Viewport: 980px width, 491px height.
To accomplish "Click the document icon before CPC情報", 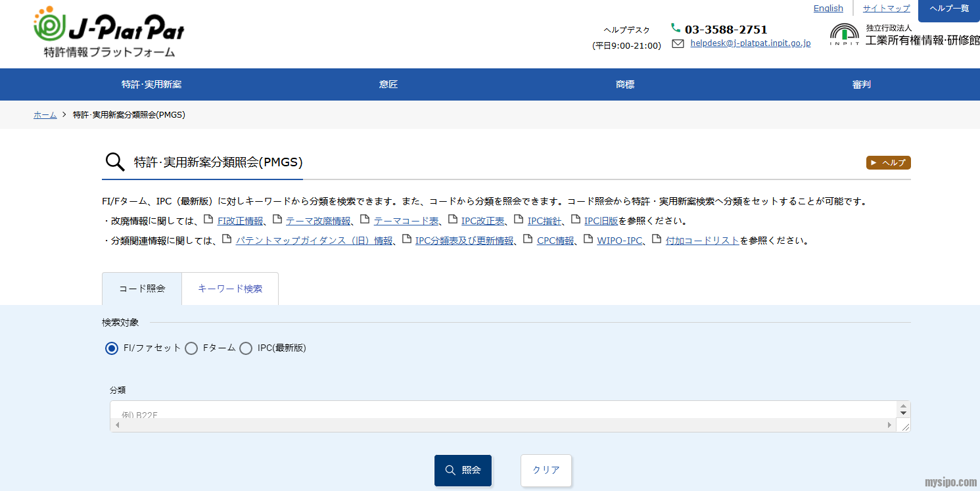I will (528, 239).
